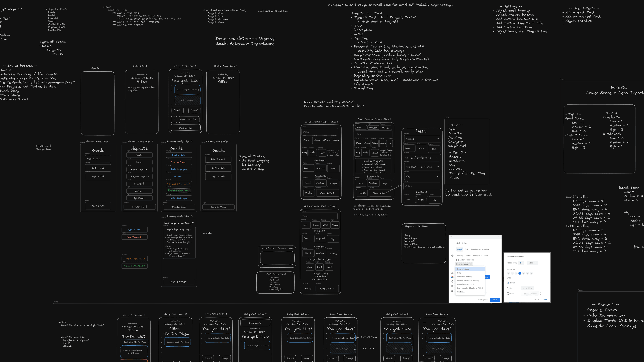The image size is (644, 362).
Task: Click the clock icon beside Thursday, October 5
Action: 452,256
